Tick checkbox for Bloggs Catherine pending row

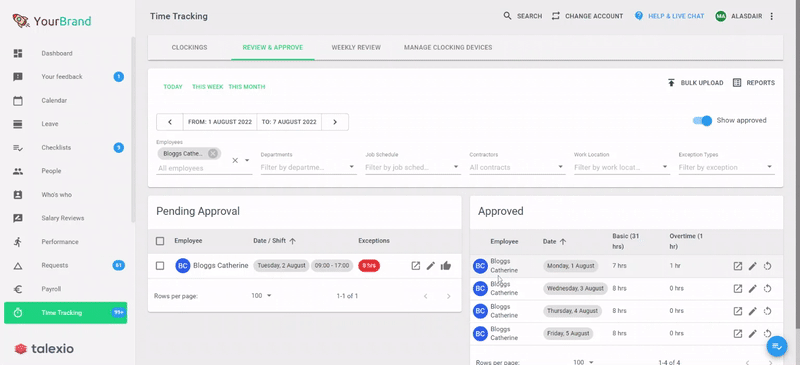(x=160, y=265)
